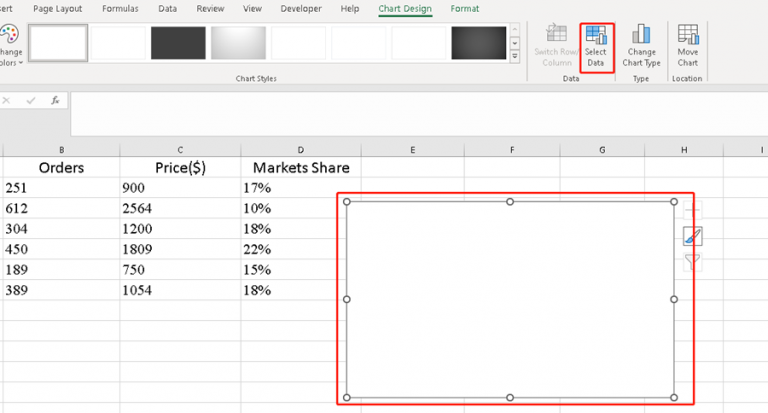Screen dimensions: 768x413
Task: Click the Insert Function fx icon
Action: coord(55,100)
